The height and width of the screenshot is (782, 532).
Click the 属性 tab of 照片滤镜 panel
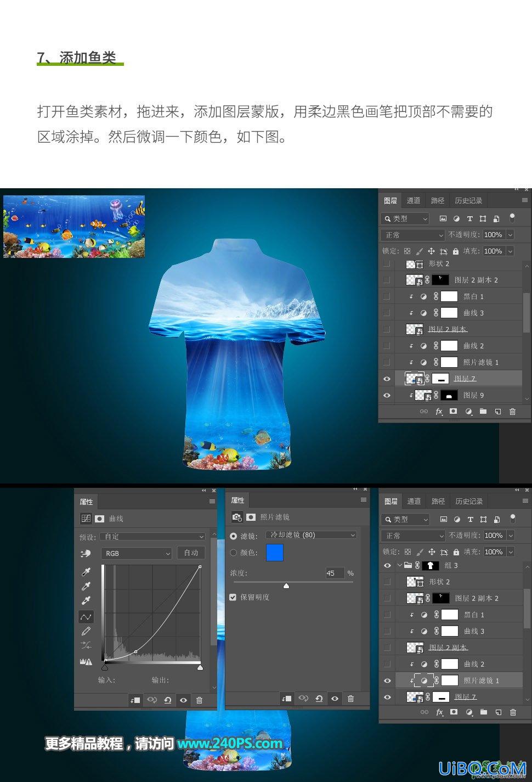[x=237, y=500]
